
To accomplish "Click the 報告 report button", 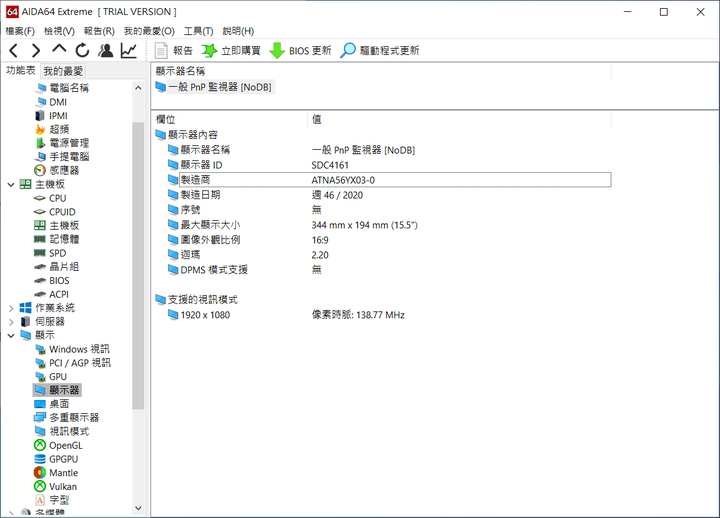I will 173,51.
